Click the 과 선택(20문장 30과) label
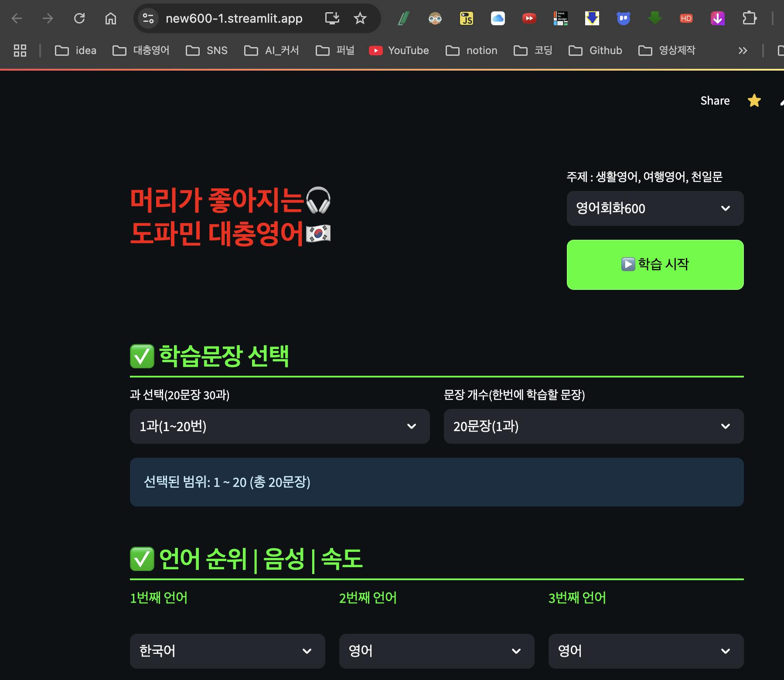Viewport: 784px width, 680px height. tap(180, 395)
